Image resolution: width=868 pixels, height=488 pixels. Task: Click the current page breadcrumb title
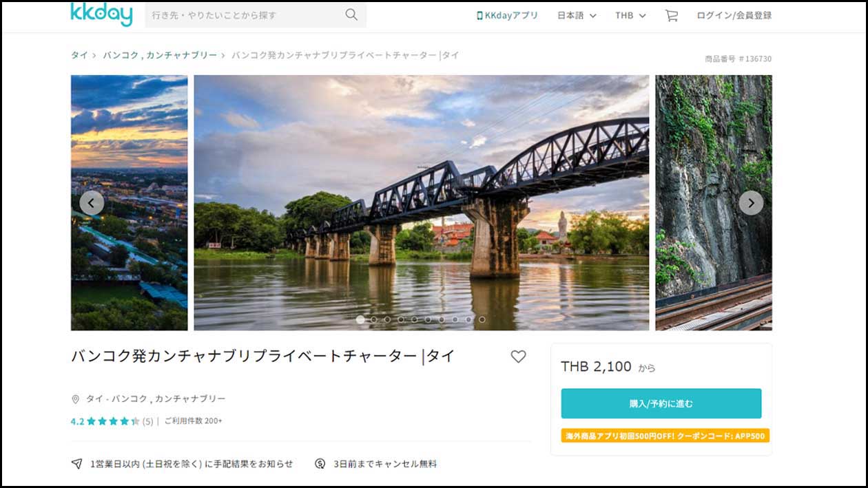(x=345, y=55)
